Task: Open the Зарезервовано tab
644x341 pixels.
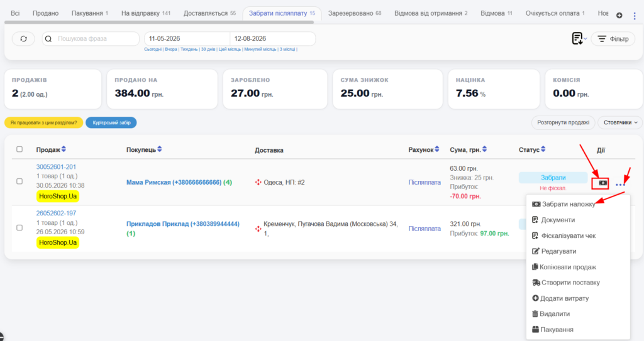Action: click(355, 13)
